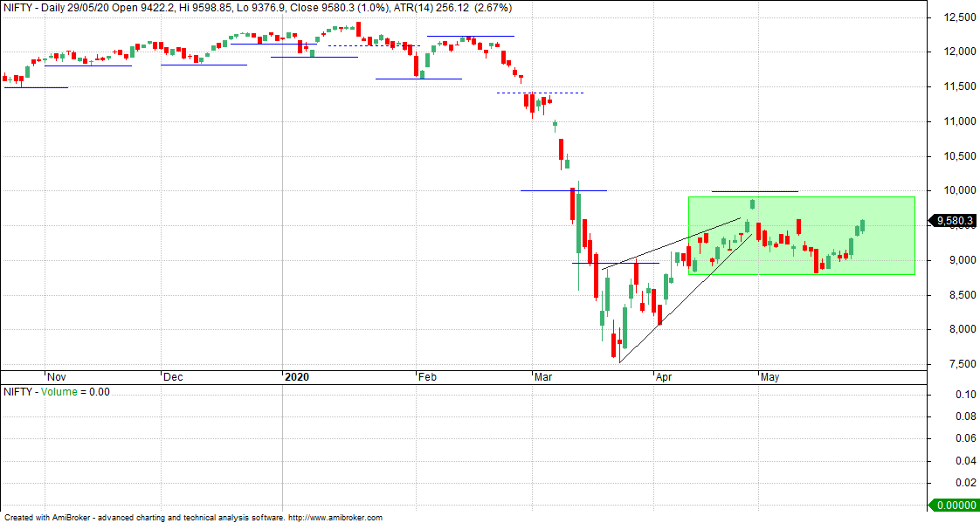Click the 12,500 price axis label

(x=959, y=17)
